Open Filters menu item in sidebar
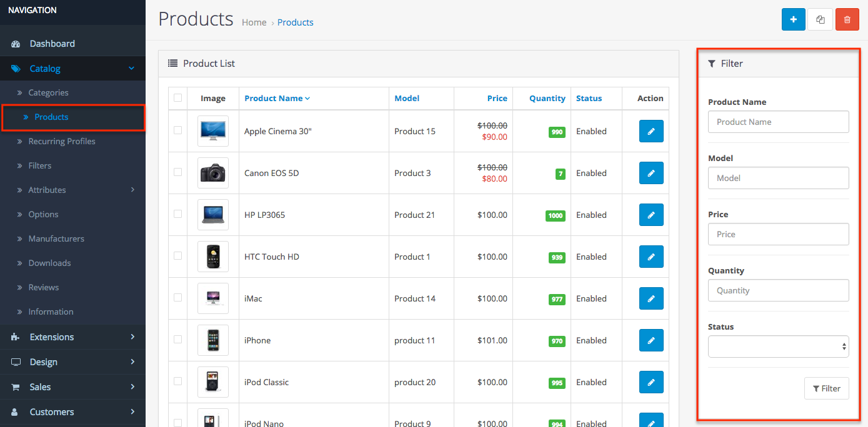The width and height of the screenshot is (868, 427). tap(40, 165)
